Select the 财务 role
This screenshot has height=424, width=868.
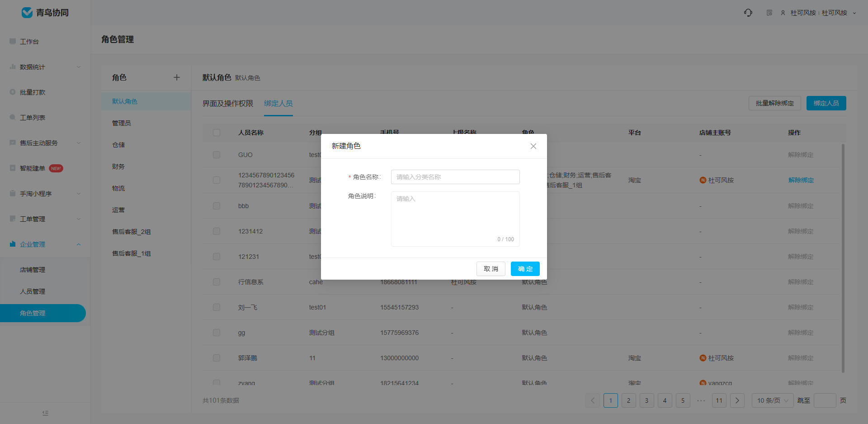(146, 167)
